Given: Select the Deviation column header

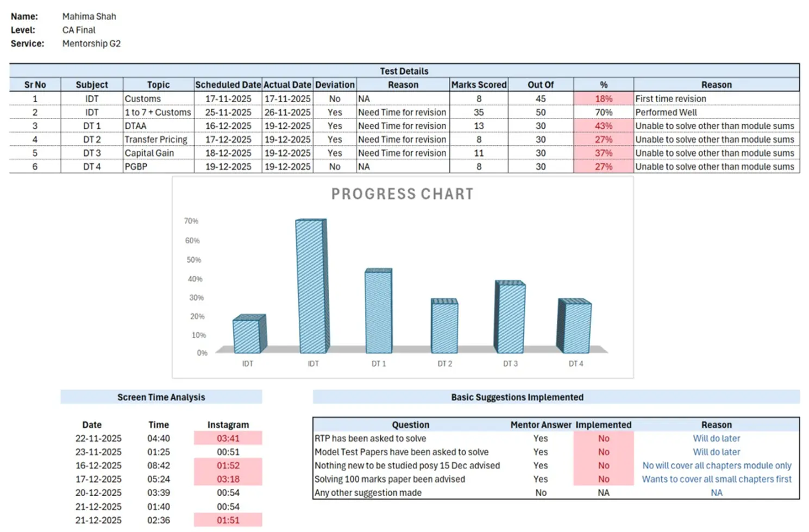Looking at the screenshot, I should (335, 85).
